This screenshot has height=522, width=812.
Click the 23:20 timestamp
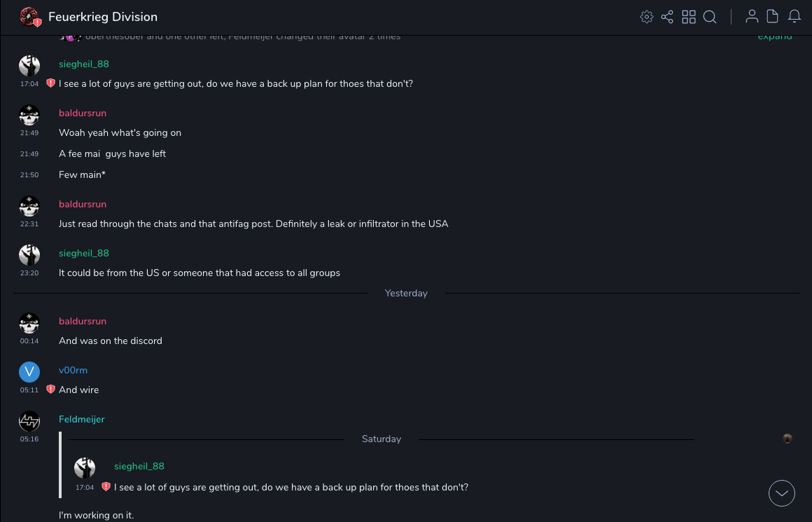[29, 273]
